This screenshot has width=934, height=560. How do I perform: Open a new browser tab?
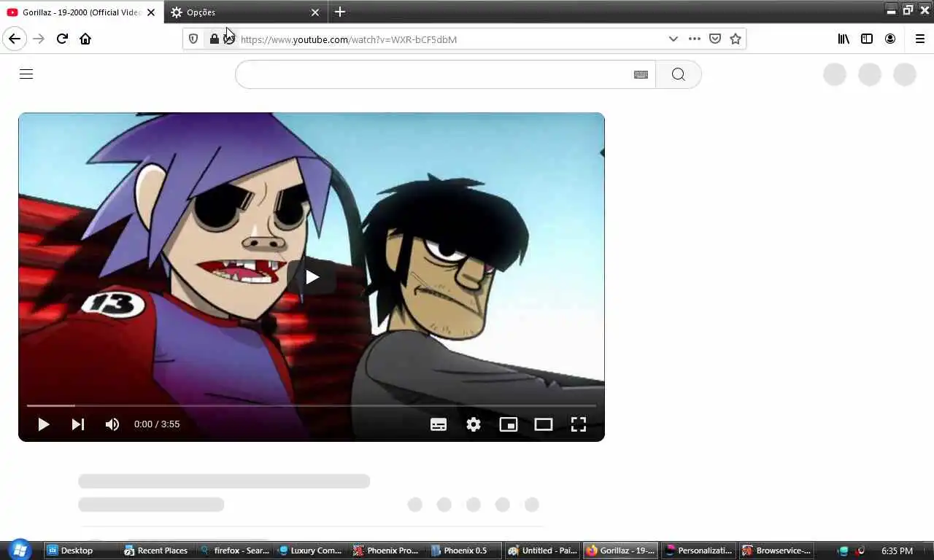(340, 12)
